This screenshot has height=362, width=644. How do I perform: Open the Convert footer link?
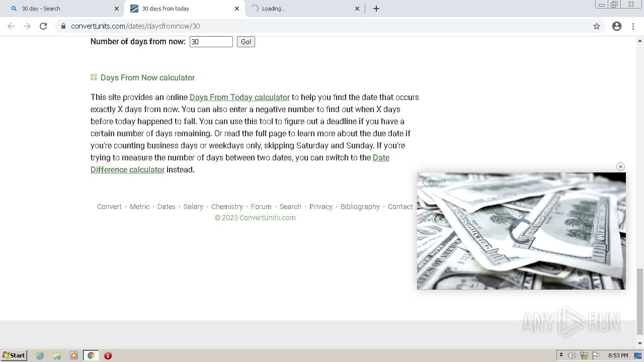109,207
